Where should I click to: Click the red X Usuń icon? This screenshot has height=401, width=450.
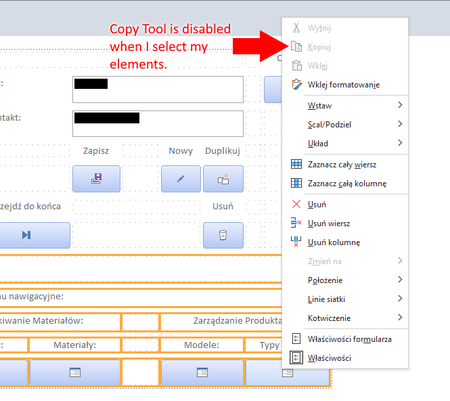[x=296, y=204]
